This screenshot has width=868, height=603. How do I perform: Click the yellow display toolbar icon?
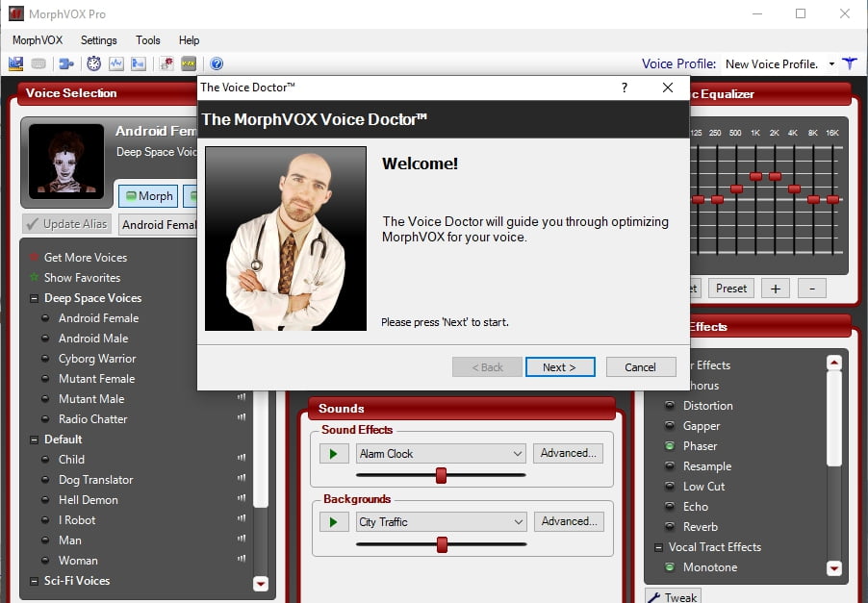click(189, 63)
